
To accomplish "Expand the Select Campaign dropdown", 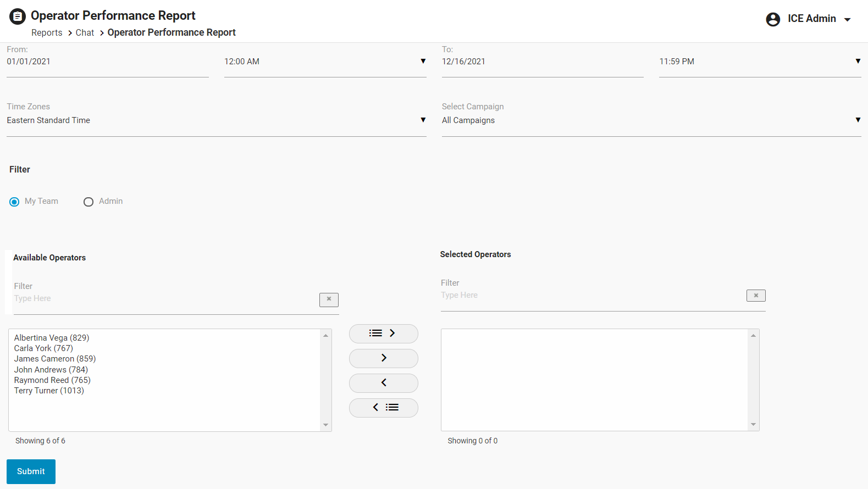I will click(x=651, y=120).
